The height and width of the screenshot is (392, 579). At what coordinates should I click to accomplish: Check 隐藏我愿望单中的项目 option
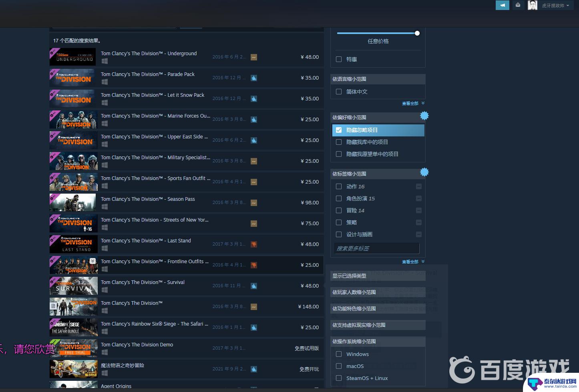tap(339, 154)
